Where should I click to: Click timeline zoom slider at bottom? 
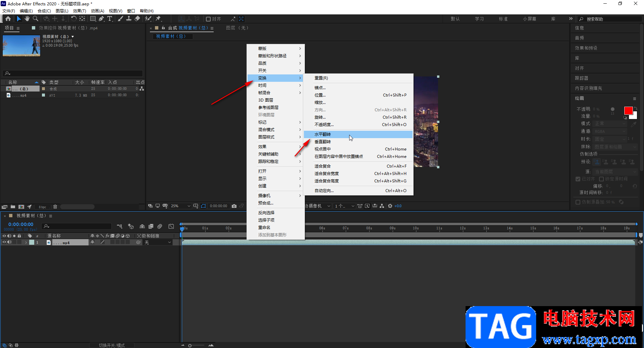tap(196, 345)
